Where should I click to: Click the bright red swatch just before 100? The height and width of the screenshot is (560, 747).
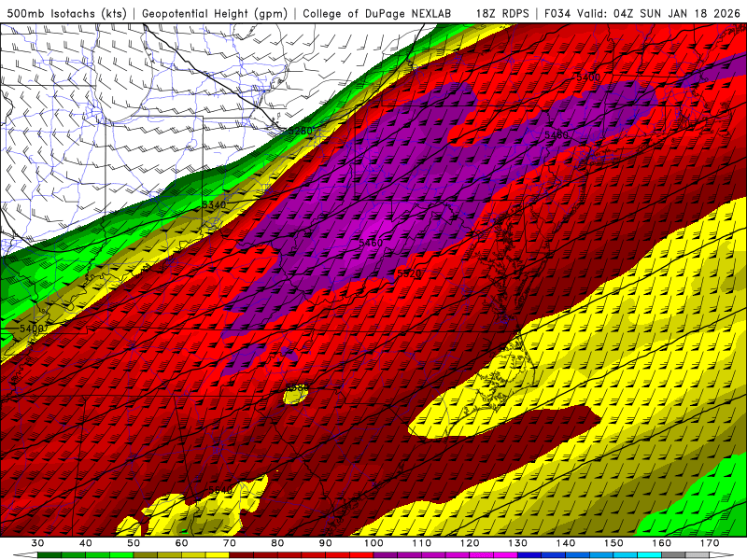(x=361, y=556)
